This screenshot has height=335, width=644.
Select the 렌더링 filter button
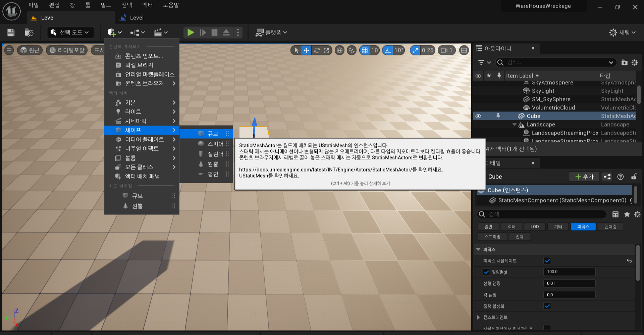click(610, 227)
